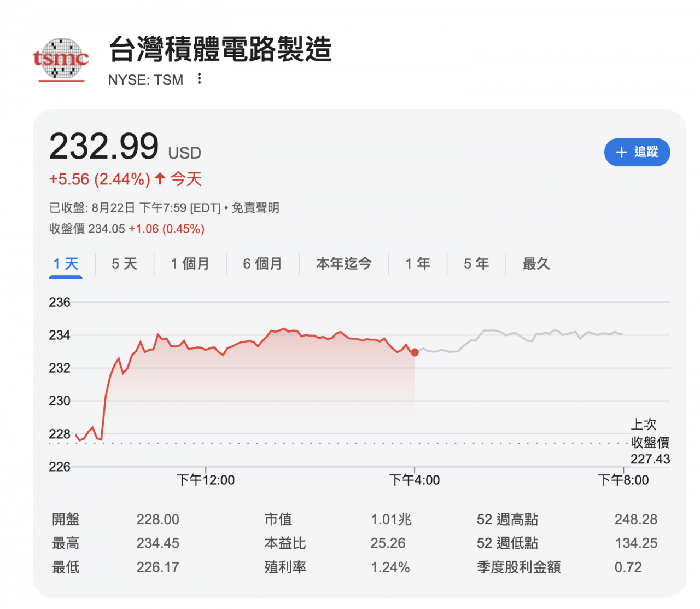Select the red price marker dot on the chart
This screenshot has height=609, width=700.
[415, 352]
